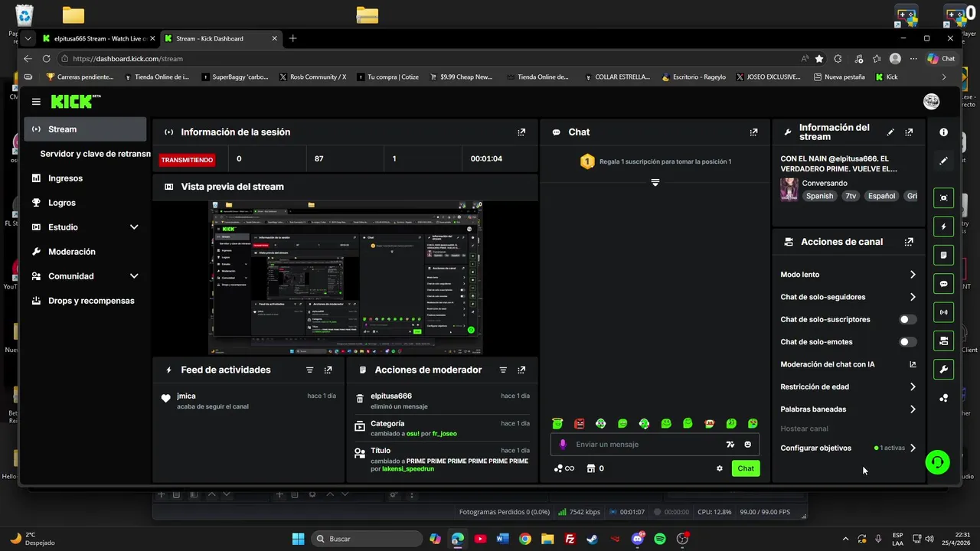980x551 pixels.
Task: Show more bookmarks with overflow arrow
Action: coord(943,77)
